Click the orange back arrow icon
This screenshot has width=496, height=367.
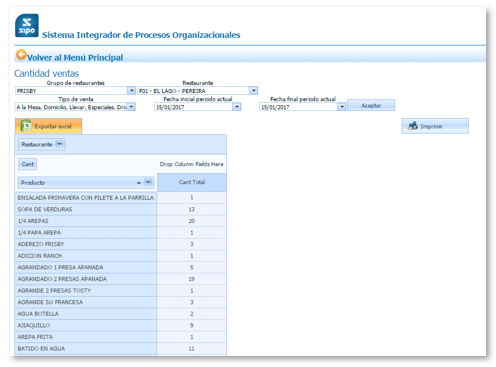click(x=21, y=55)
